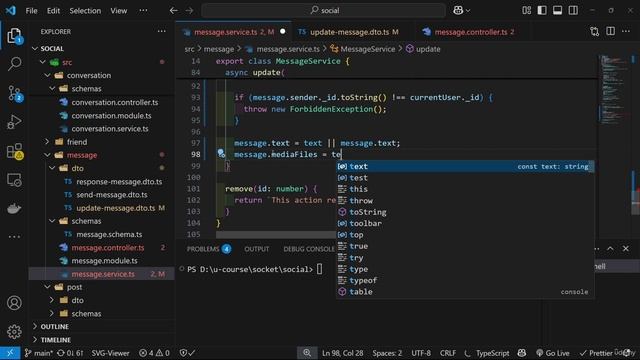Go back in navigation history
The width and height of the screenshot is (640, 360).
[173, 11]
